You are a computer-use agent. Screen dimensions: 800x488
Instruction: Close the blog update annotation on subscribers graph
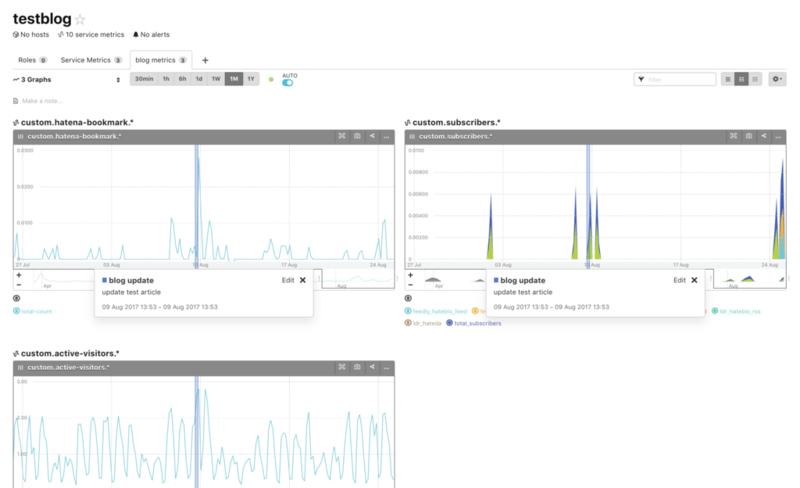[x=694, y=280]
